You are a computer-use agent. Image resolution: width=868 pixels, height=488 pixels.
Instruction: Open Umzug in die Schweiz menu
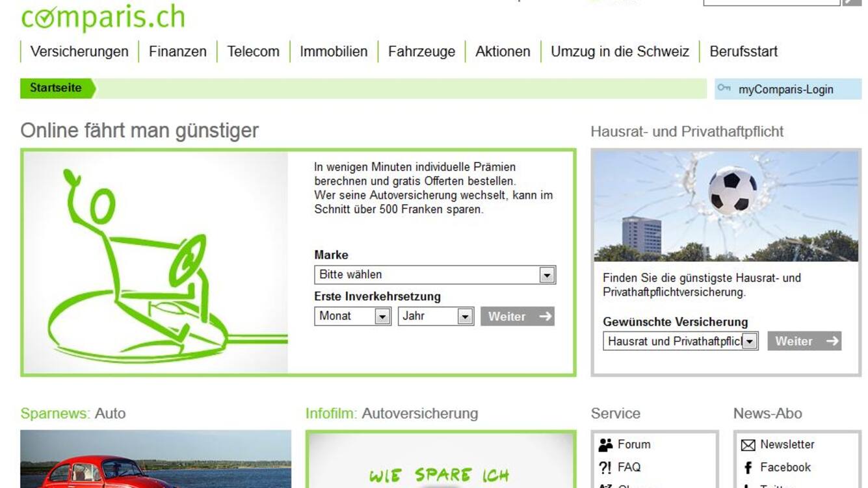tap(620, 51)
